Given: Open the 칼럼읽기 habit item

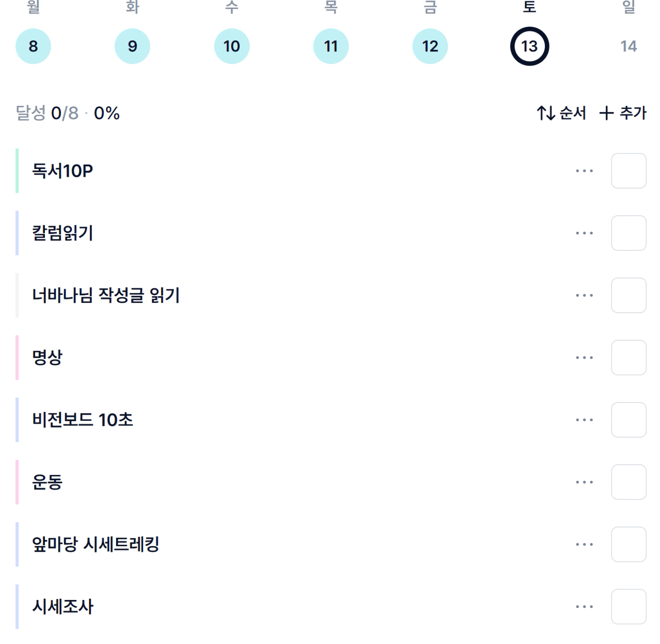Looking at the screenshot, I should tap(63, 233).
